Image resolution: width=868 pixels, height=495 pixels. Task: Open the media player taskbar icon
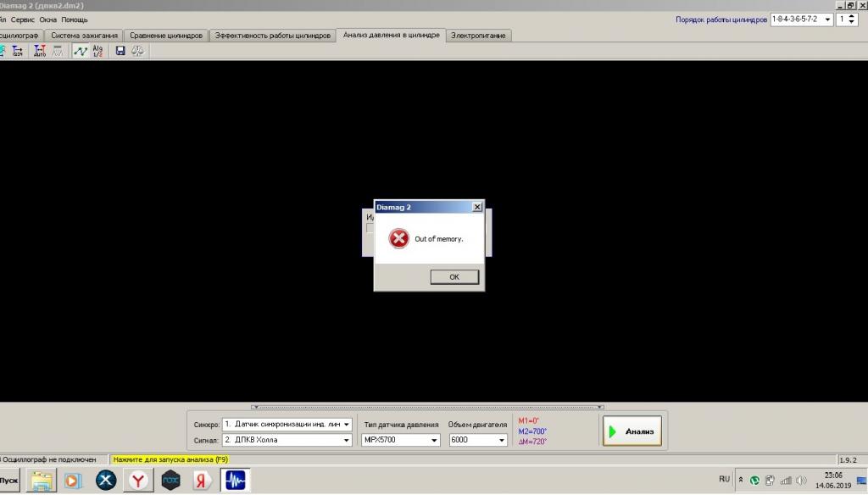(73, 481)
